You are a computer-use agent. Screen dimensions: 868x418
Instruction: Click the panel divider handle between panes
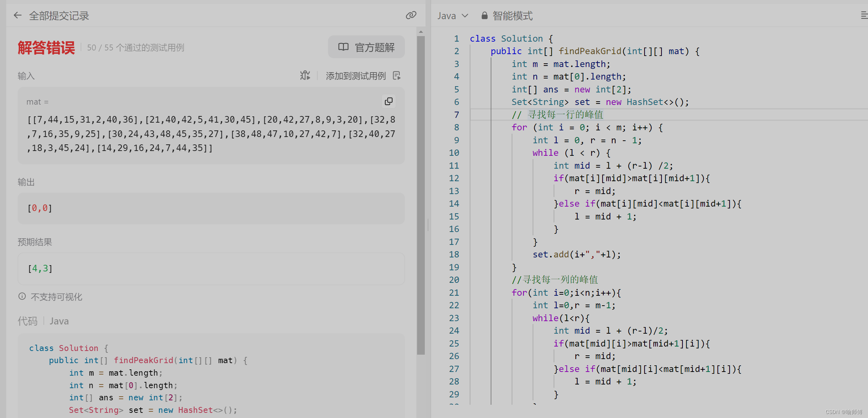tap(428, 225)
